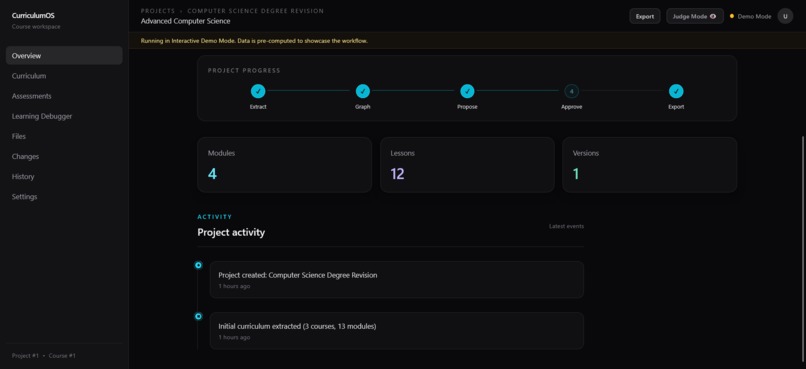Click the Export step checkmark circle
The image size is (806, 369).
[x=676, y=91]
